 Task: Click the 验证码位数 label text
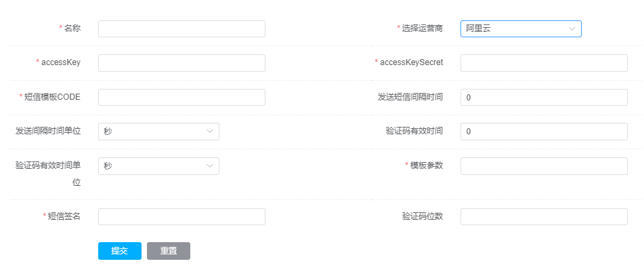(422, 216)
